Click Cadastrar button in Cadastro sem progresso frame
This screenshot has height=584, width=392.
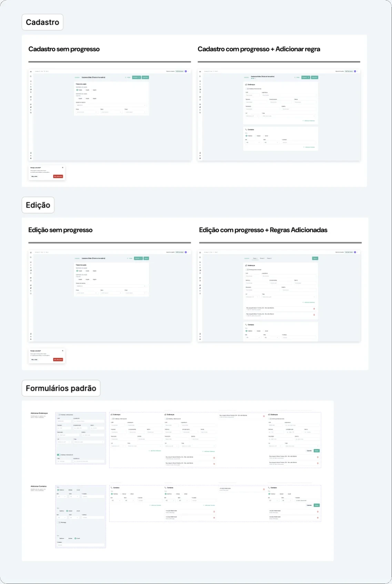145,77
